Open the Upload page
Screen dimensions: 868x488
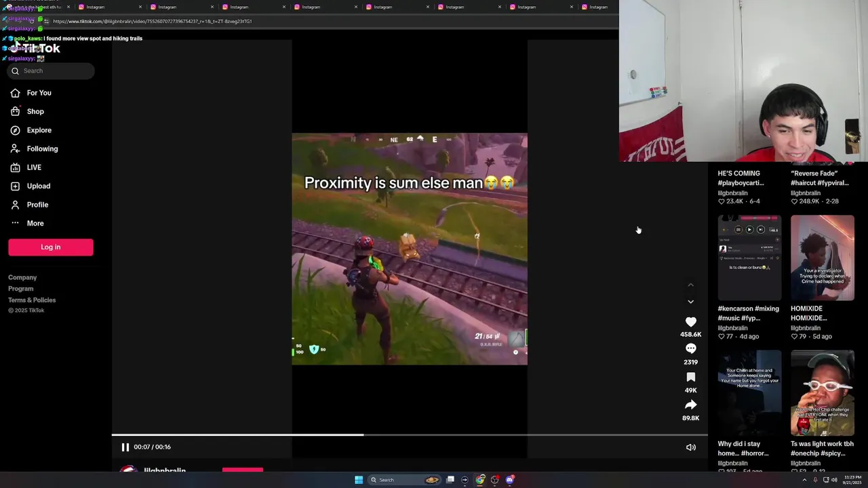(x=39, y=186)
